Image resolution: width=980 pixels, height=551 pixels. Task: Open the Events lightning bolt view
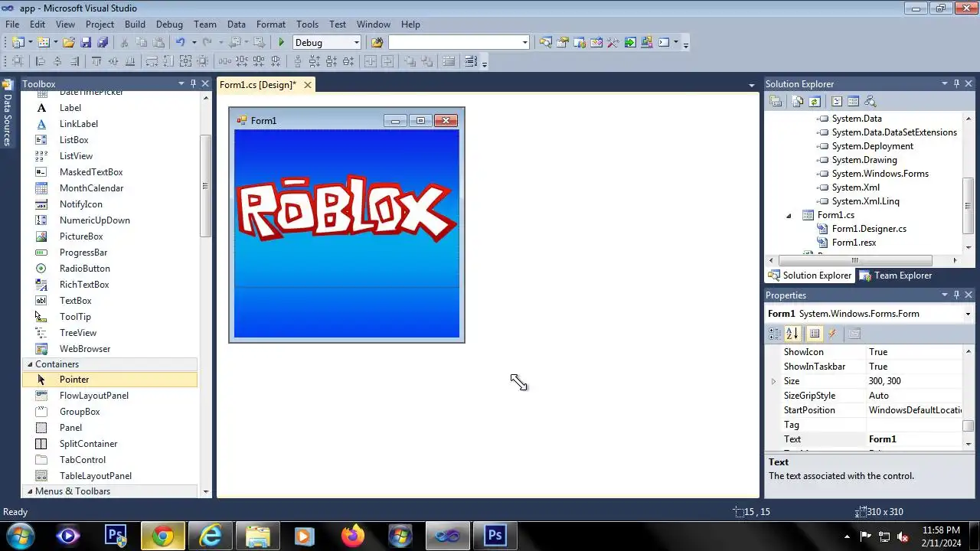click(x=832, y=334)
